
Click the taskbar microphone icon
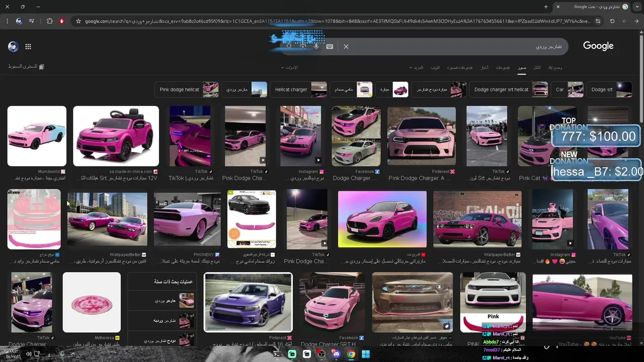point(62,354)
